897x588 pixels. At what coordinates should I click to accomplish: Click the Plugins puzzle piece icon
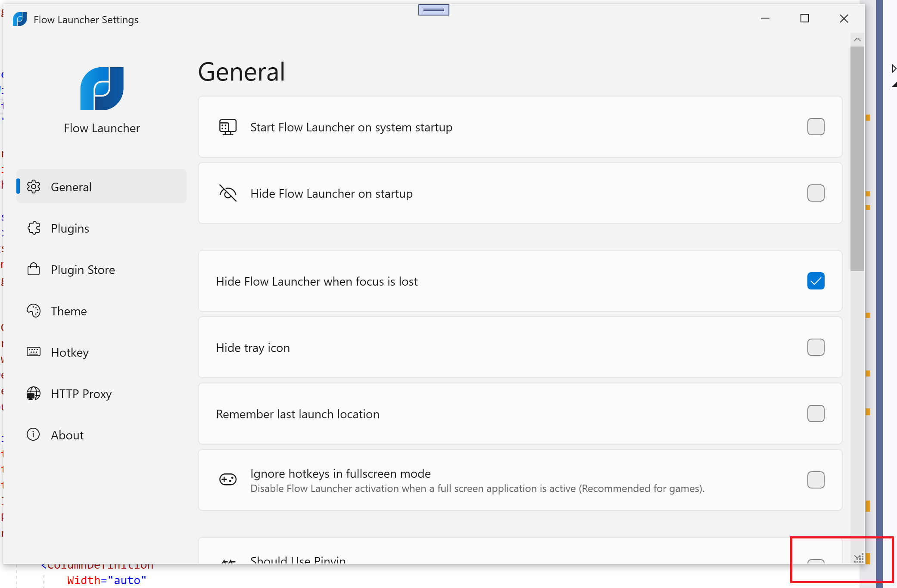pos(34,228)
